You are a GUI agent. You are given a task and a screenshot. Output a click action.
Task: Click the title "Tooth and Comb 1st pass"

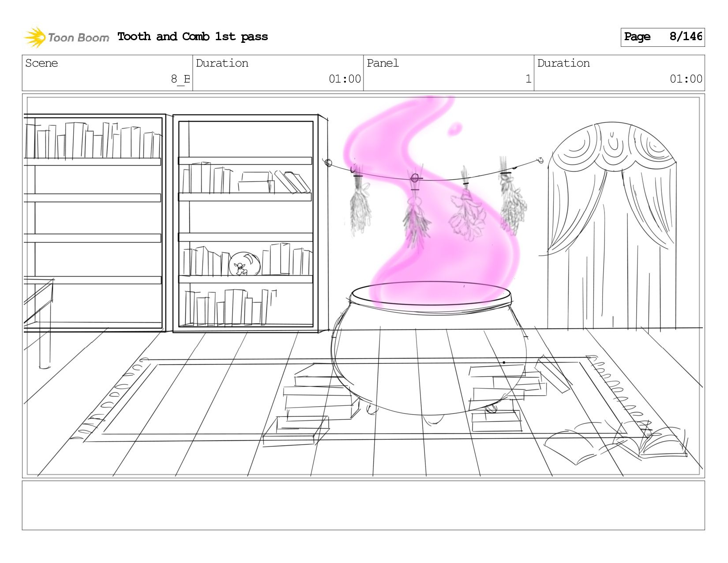point(193,37)
